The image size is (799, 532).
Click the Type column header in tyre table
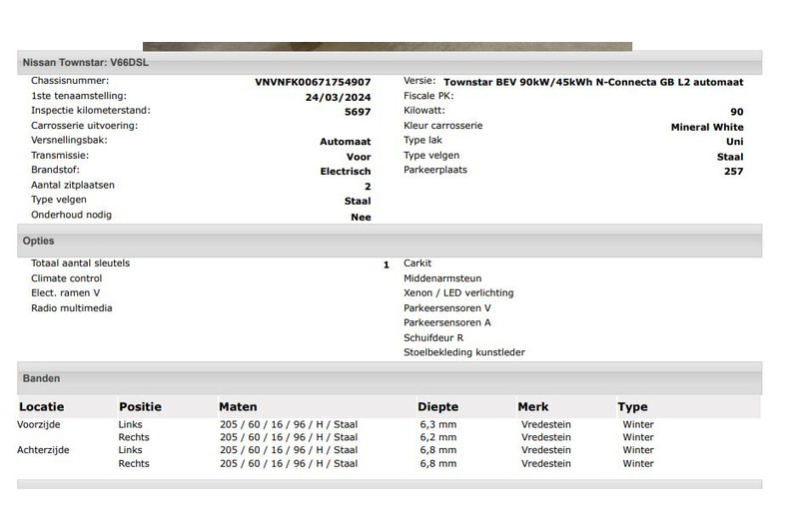(x=632, y=406)
